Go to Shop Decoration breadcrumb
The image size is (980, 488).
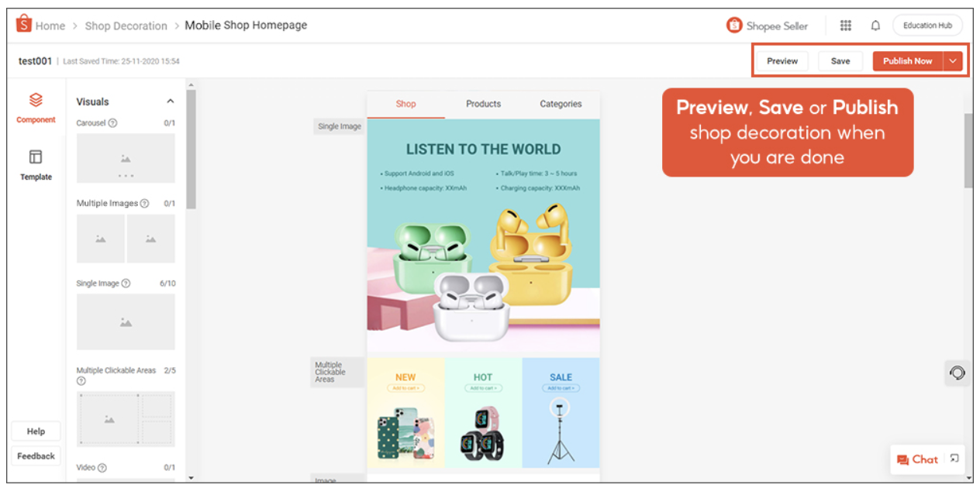126,26
